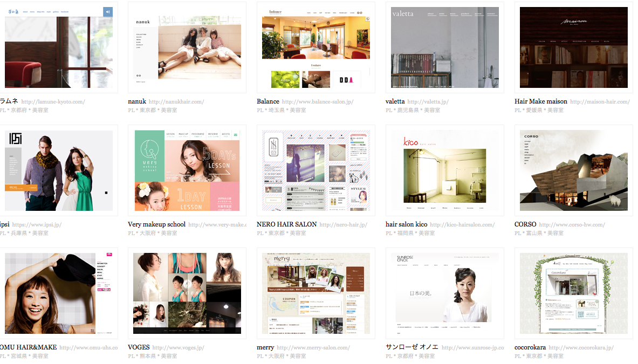Click the CORSO site preview image

pos(573,170)
